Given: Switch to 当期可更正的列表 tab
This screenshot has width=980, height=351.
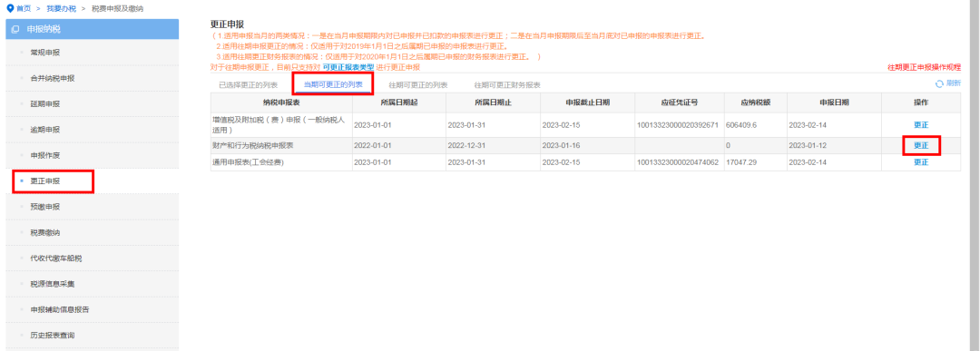Looking at the screenshot, I should click(x=333, y=83).
